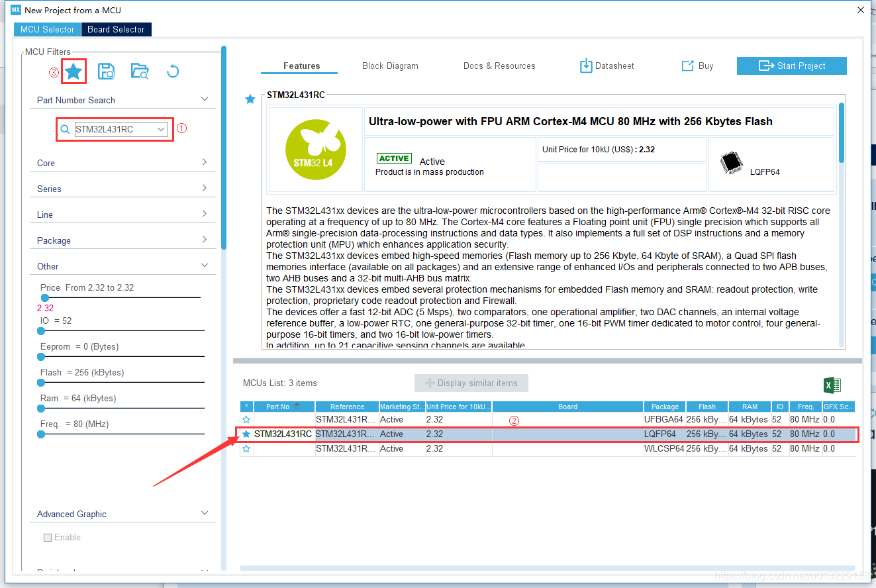Click the reset filters icon
This screenshot has width=876, height=588.
point(173,71)
